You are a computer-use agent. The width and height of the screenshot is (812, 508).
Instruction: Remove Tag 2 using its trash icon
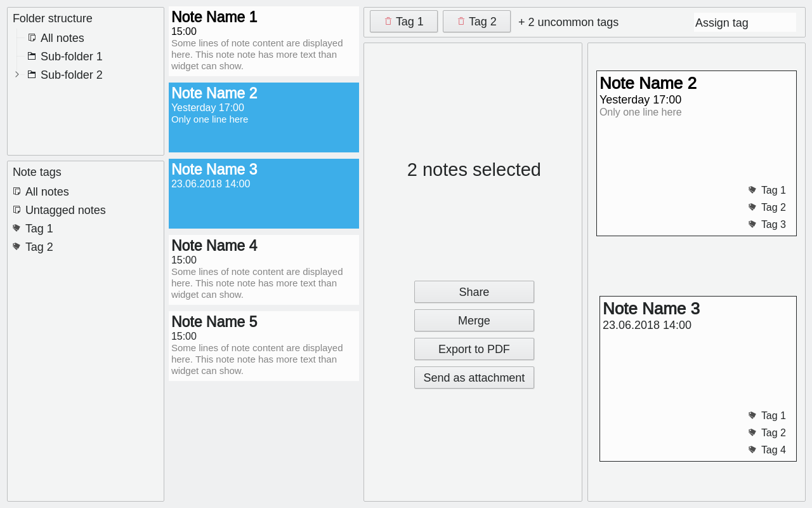[x=461, y=21]
